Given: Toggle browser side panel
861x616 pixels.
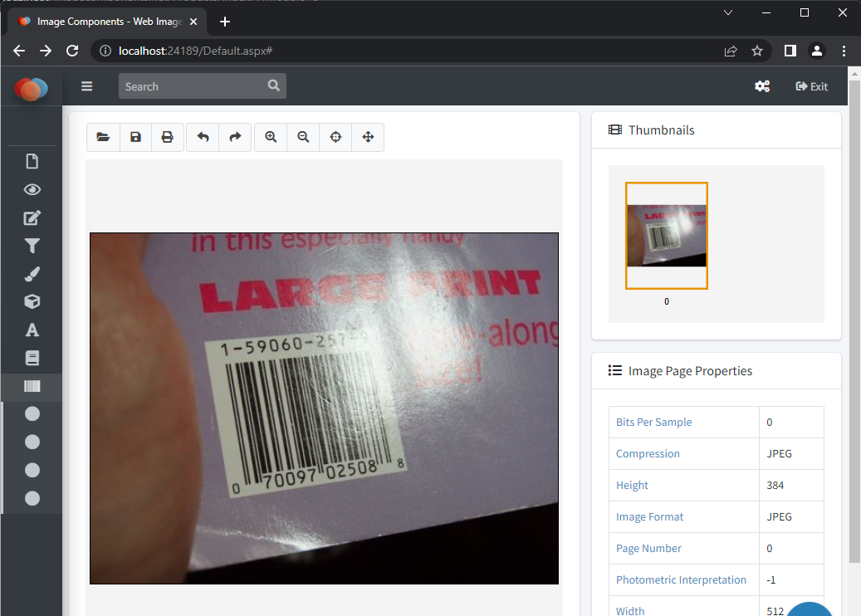Looking at the screenshot, I should [790, 51].
